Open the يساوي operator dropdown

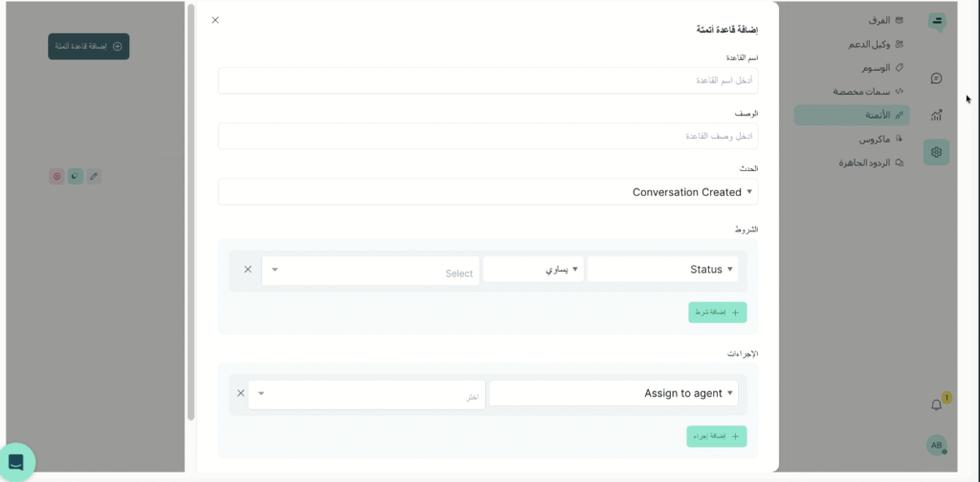point(533,270)
